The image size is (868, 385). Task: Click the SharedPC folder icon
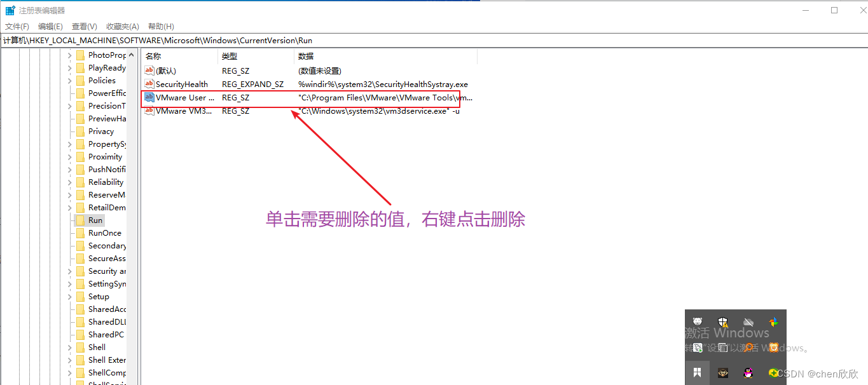pyautogui.click(x=80, y=335)
